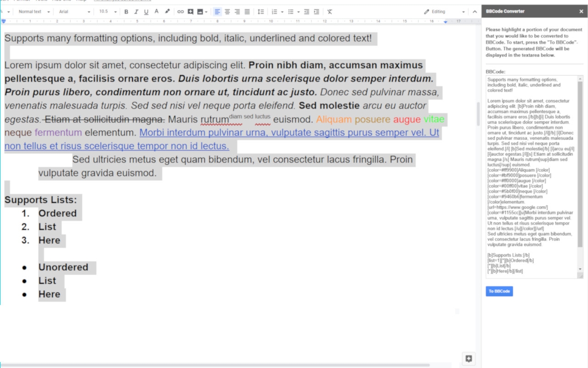Screen dimensions: 588x368
Task: Open the text color picker
Action: (x=157, y=11)
